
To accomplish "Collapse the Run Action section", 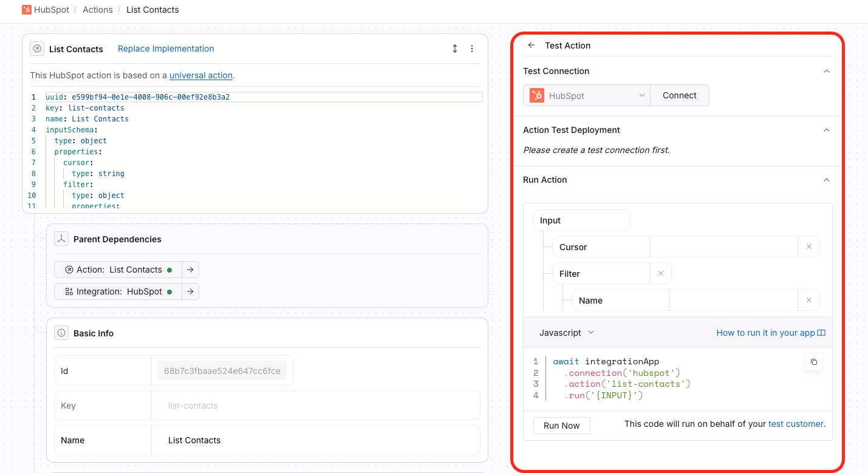I will [x=826, y=180].
